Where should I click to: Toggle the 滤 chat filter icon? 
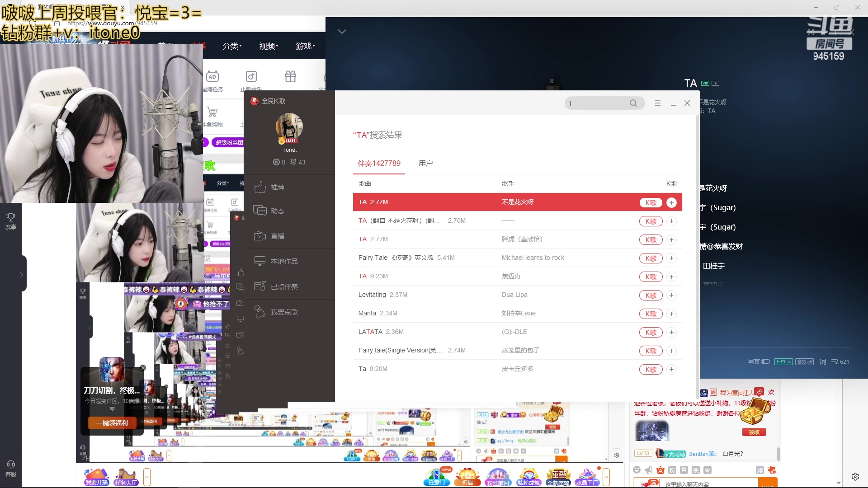[761, 470]
